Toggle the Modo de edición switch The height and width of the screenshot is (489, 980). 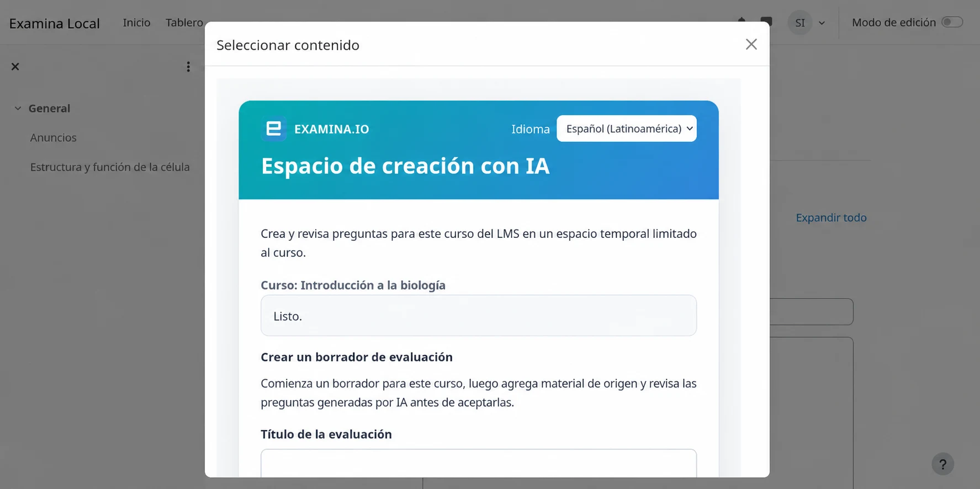[x=952, y=22]
